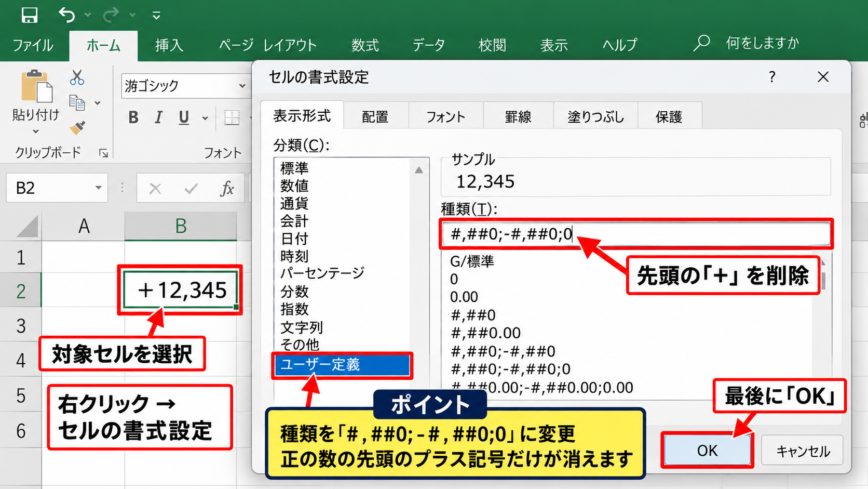Click the Cut scissors icon
The width and height of the screenshot is (868, 489).
click(77, 77)
